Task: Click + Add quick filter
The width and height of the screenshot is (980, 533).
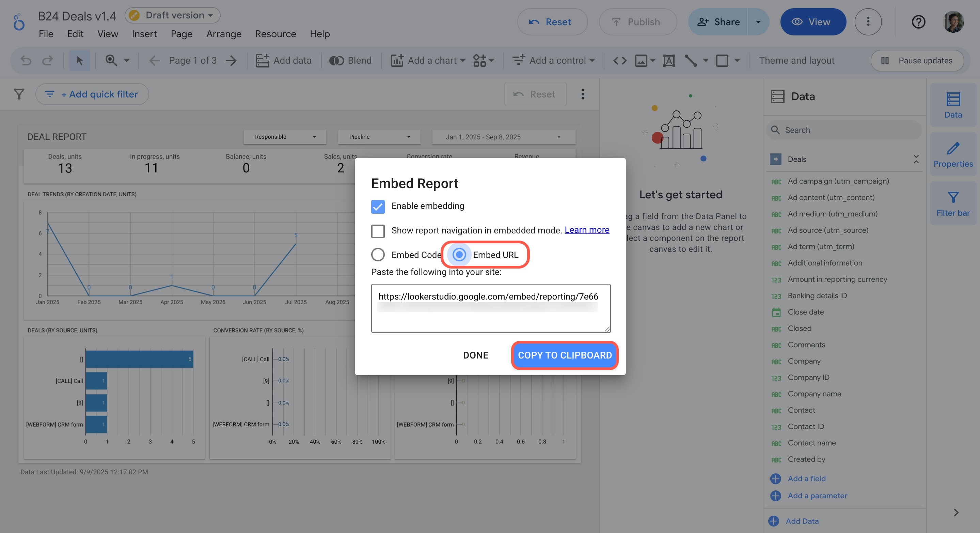Action: coord(92,94)
